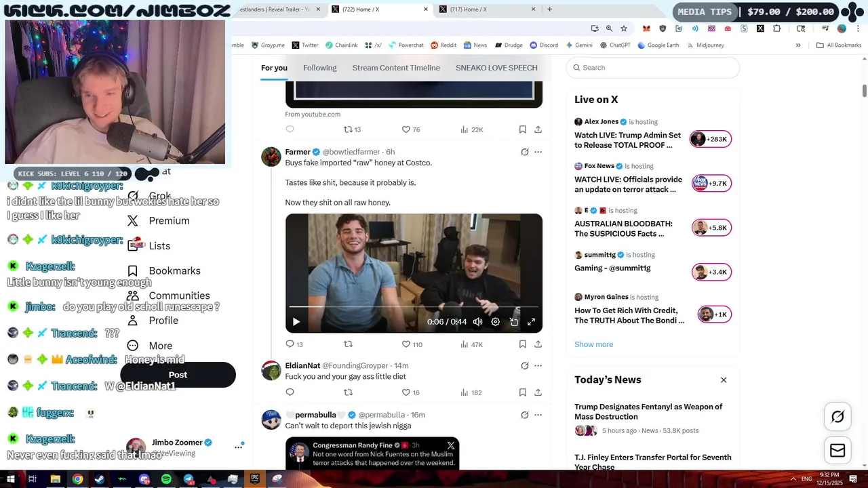This screenshot has width=868, height=488.
Task: Play the Farmer post video
Action: [x=296, y=322]
